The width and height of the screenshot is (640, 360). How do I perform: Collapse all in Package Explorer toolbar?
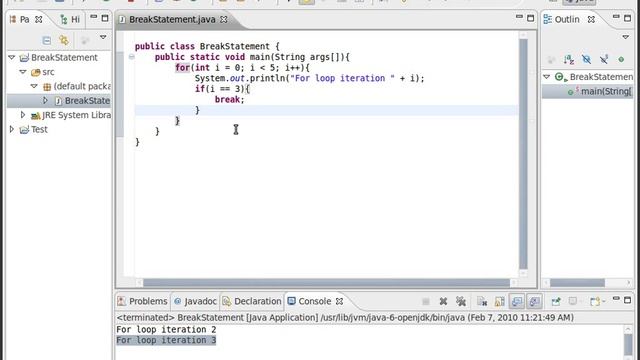(x=47, y=40)
